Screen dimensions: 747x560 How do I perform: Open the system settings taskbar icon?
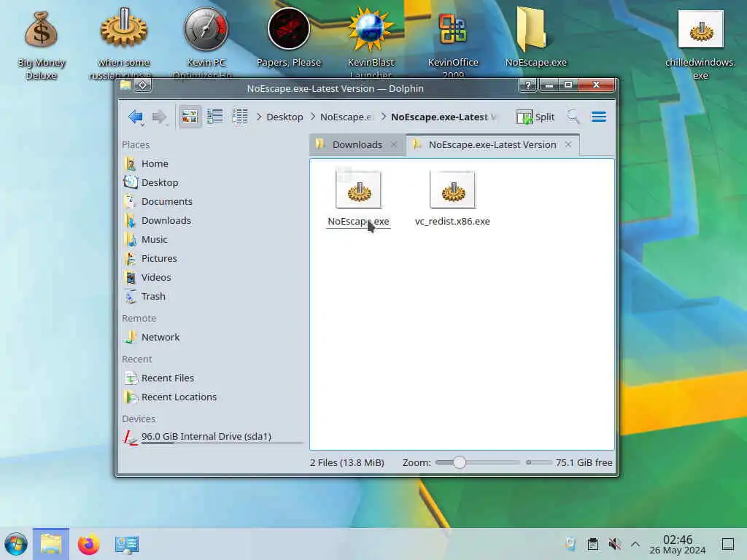127,544
